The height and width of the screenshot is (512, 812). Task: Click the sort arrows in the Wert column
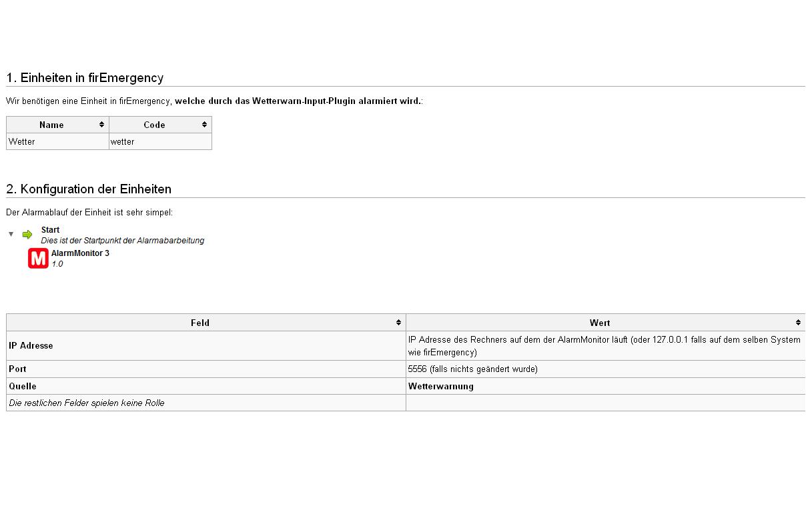[x=798, y=323]
